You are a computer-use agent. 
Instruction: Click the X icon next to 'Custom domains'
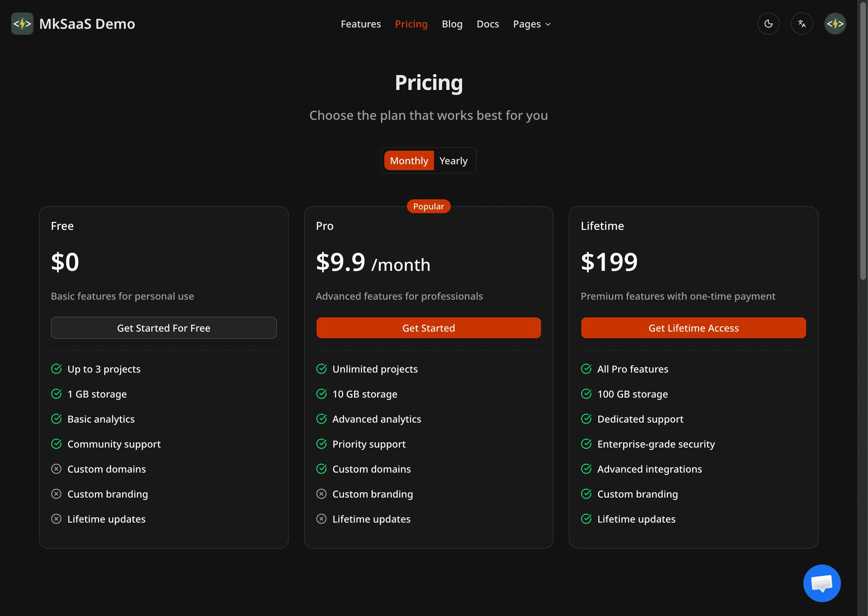[x=56, y=469]
